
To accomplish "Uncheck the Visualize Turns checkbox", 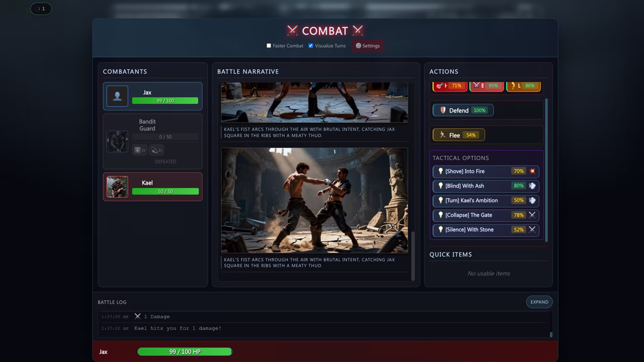I will tap(311, 46).
